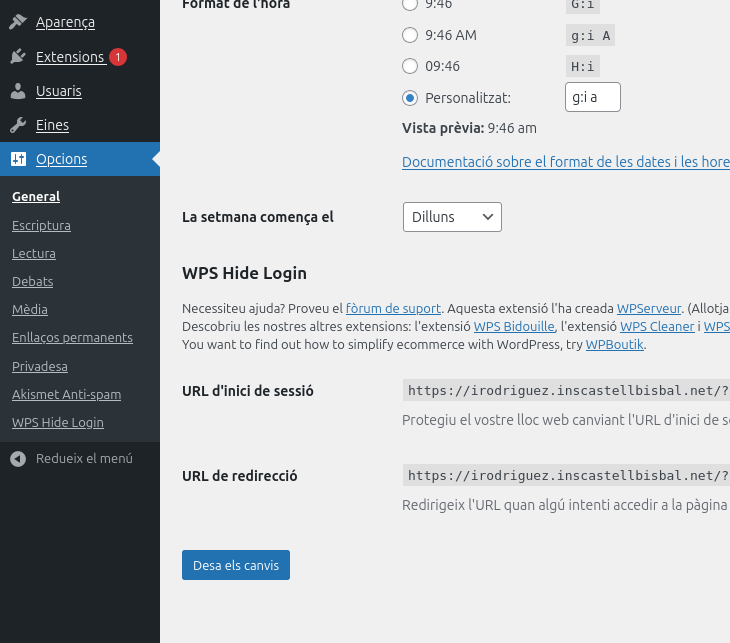Click the Redueix el menú collapse arrow icon
The height and width of the screenshot is (643, 730).
[x=18, y=458]
